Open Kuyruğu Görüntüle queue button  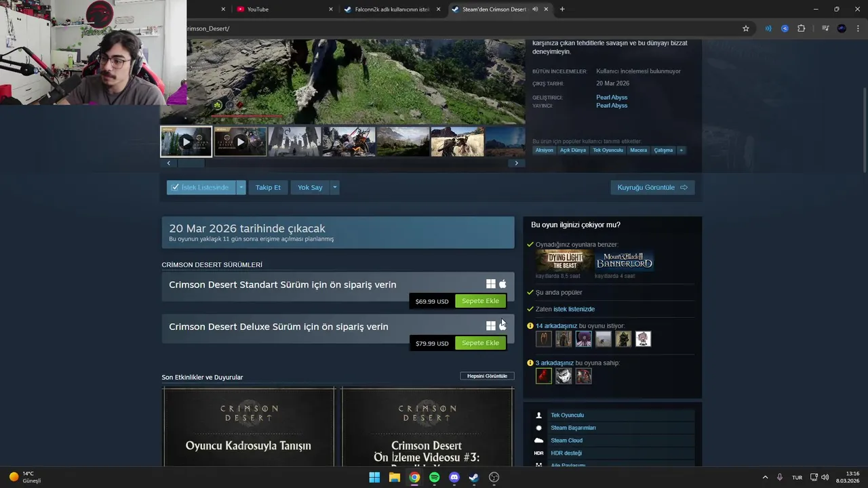pos(652,187)
